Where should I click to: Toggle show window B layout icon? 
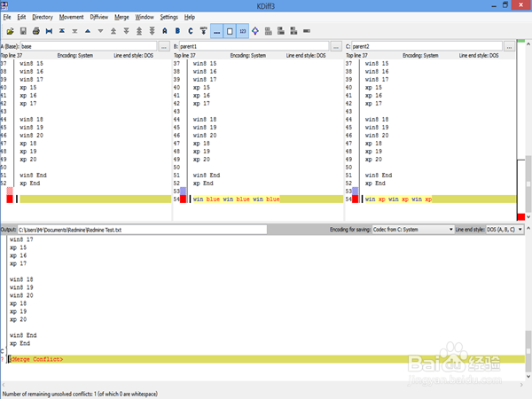(x=293, y=31)
